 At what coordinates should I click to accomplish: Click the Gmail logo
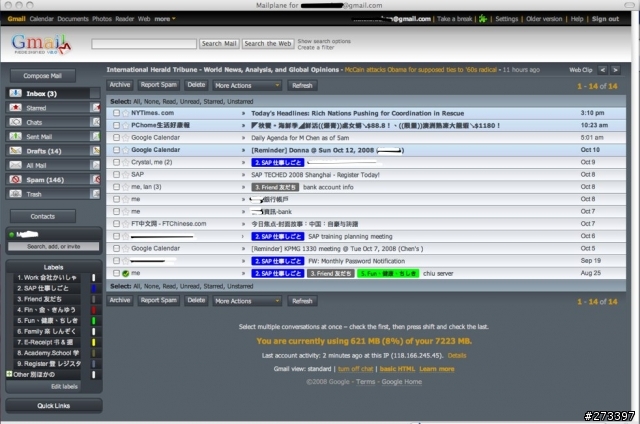click(x=41, y=44)
